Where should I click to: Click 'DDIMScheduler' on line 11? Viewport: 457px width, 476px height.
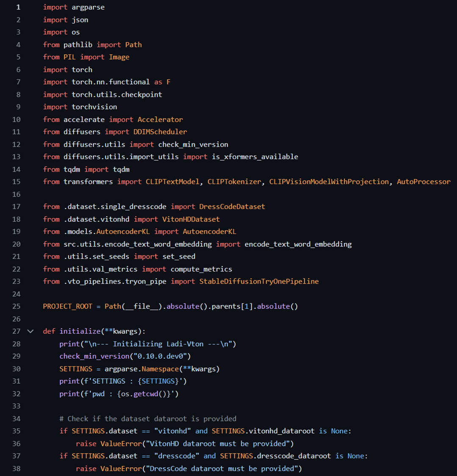[160, 132]
